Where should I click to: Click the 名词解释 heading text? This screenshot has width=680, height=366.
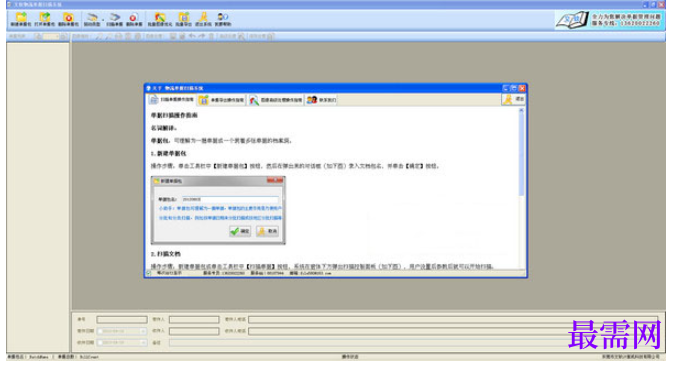163,128
